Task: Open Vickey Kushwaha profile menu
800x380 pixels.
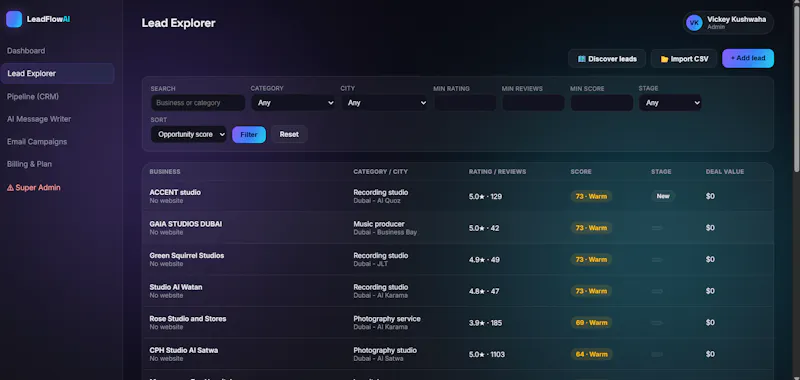Action: point(728,22)
